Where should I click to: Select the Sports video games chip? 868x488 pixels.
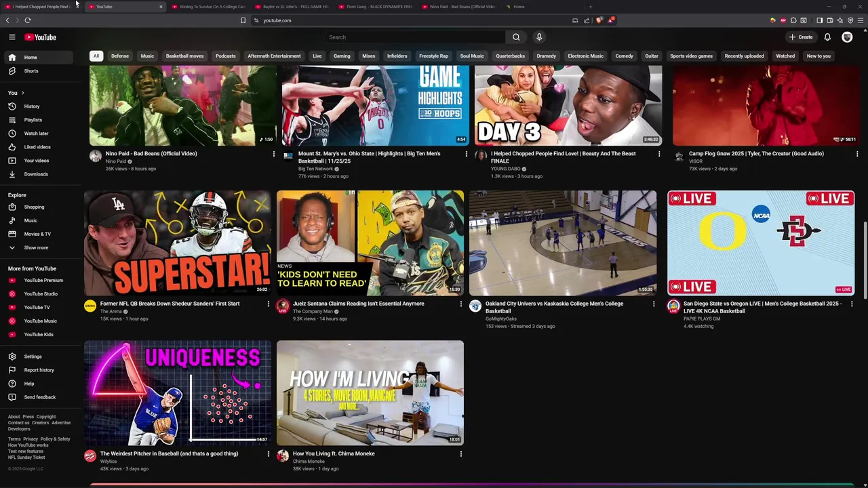691,56
